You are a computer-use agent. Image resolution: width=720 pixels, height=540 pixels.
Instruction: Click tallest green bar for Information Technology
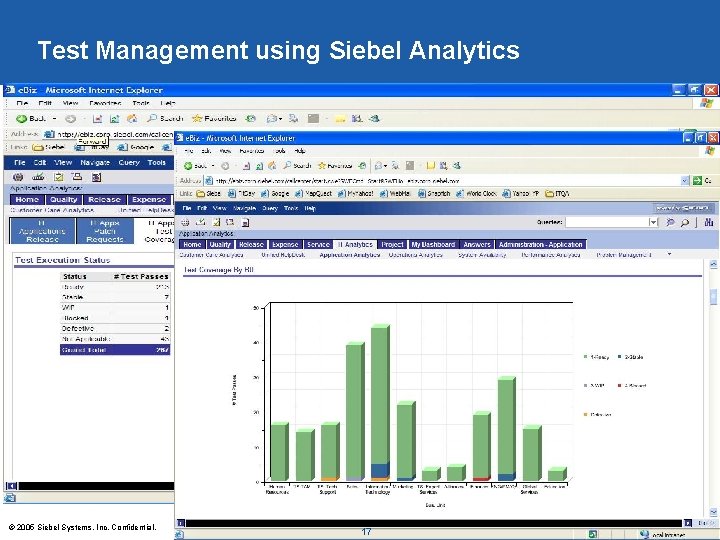pyautogui.click(x=380, y=395)
